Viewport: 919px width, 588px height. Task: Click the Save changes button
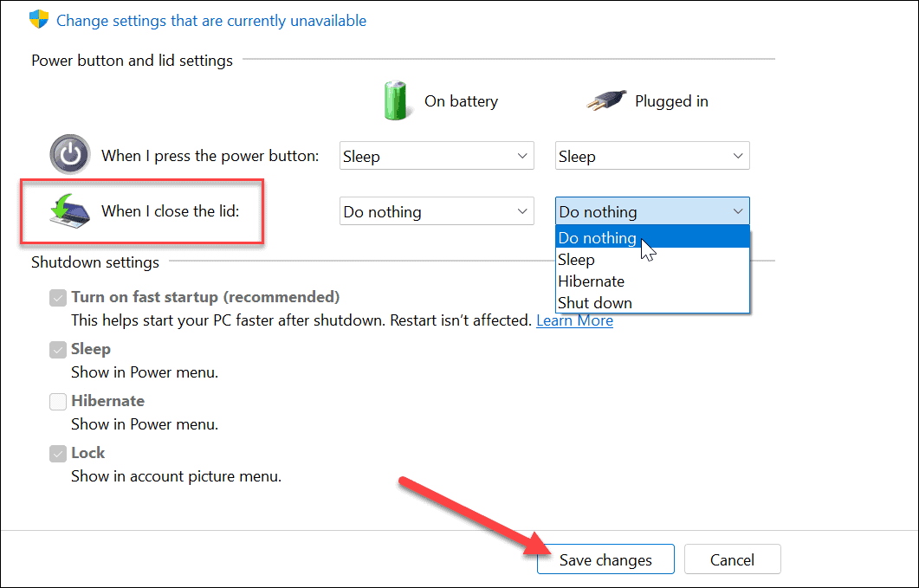click(x=605, y=560)
